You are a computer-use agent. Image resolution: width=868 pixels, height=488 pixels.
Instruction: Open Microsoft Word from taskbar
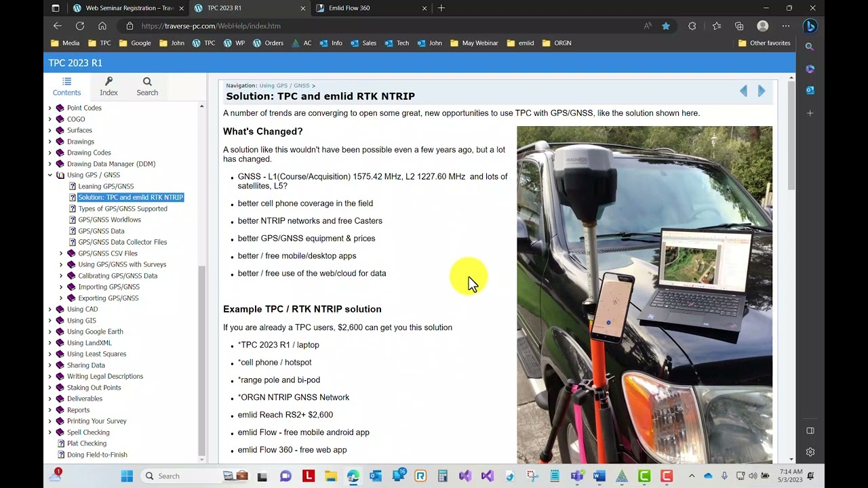click(599, 476)
